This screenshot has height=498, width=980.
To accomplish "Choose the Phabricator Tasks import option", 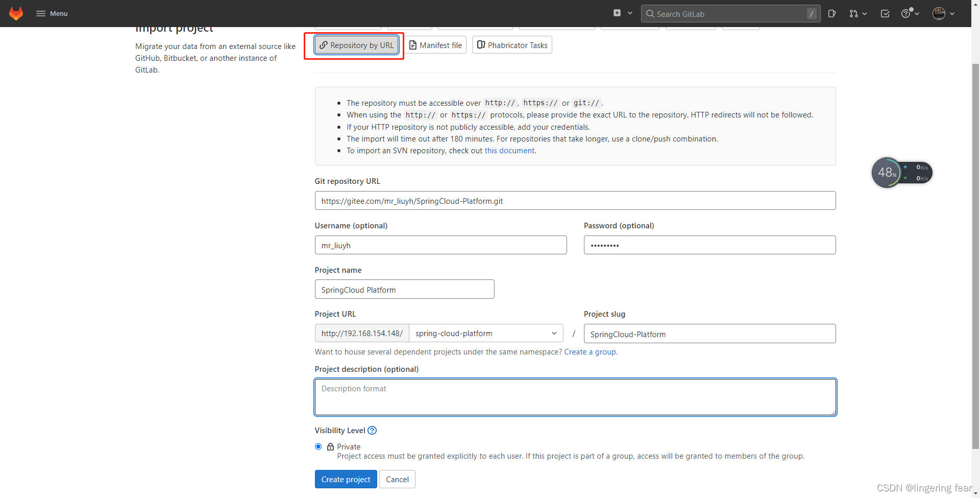I will click(x=512, y=45).
